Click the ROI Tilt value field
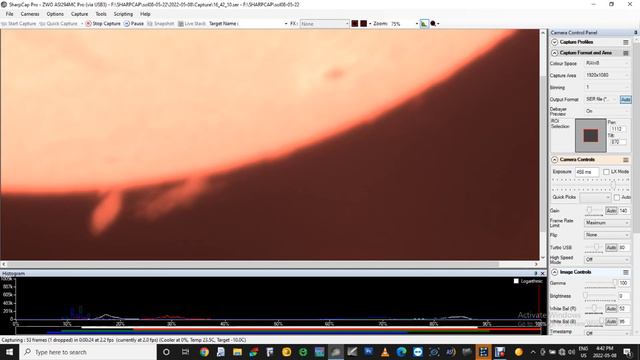This screenshot has width=640, height=360. point(618,142)
